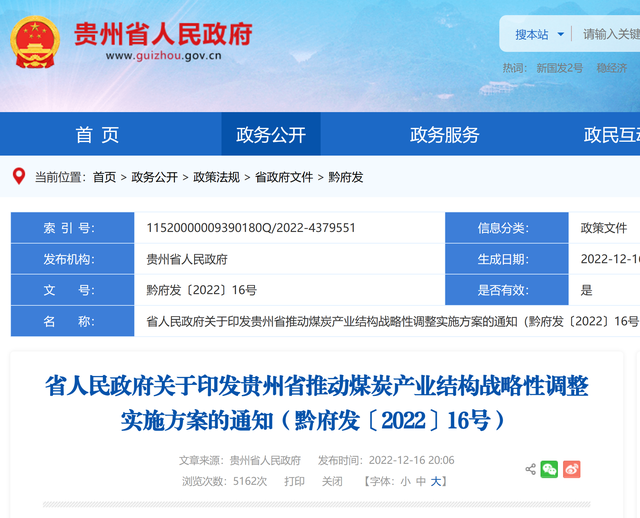Go to 政策法规 in breadcrumb
Screen dimensions: 640x518
tap(216, 177)
